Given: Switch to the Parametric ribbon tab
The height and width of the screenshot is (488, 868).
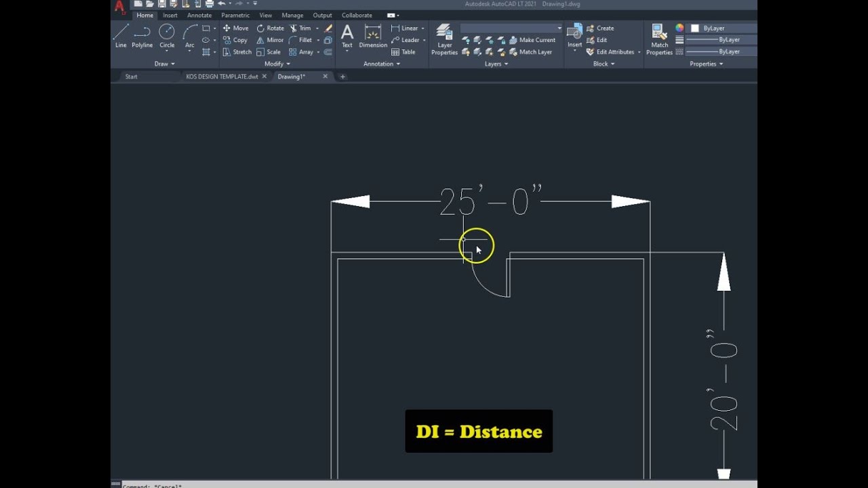Looking at the screenshot, I should pos(235,16).
